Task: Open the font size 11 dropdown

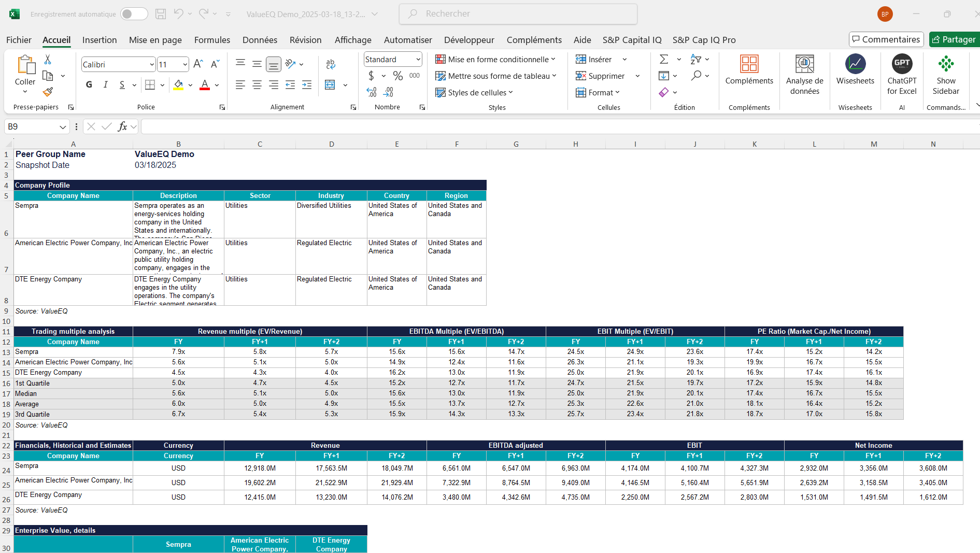Action: (185, 64)
